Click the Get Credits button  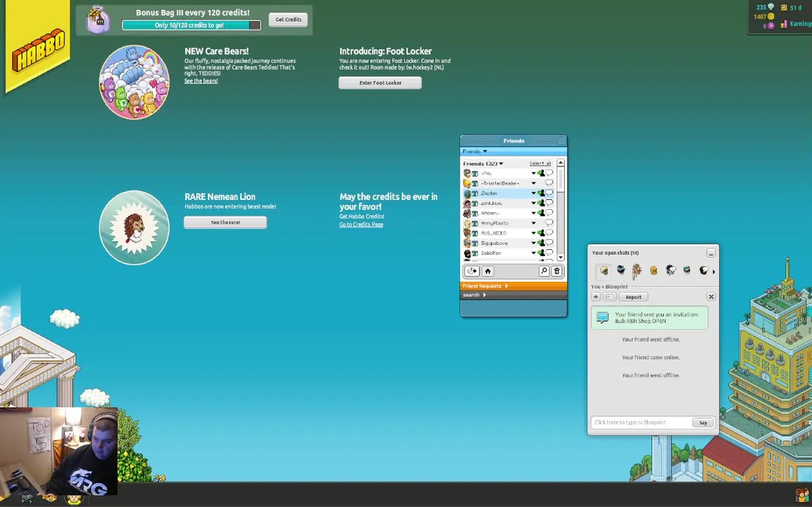coord(289,20)
